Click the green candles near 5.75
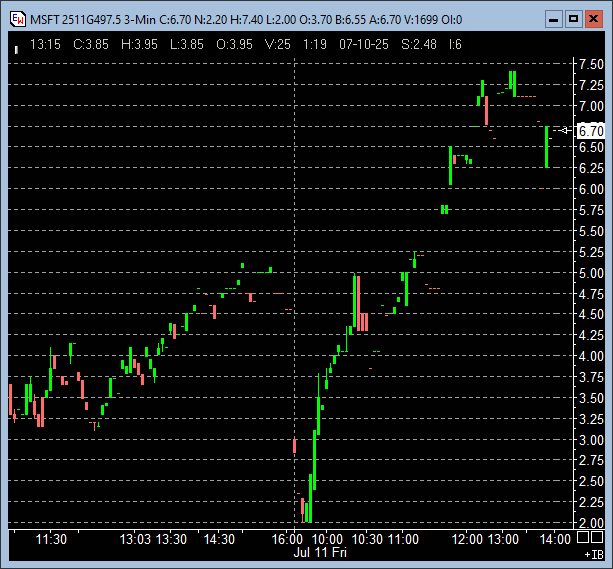 click(445, 209)
